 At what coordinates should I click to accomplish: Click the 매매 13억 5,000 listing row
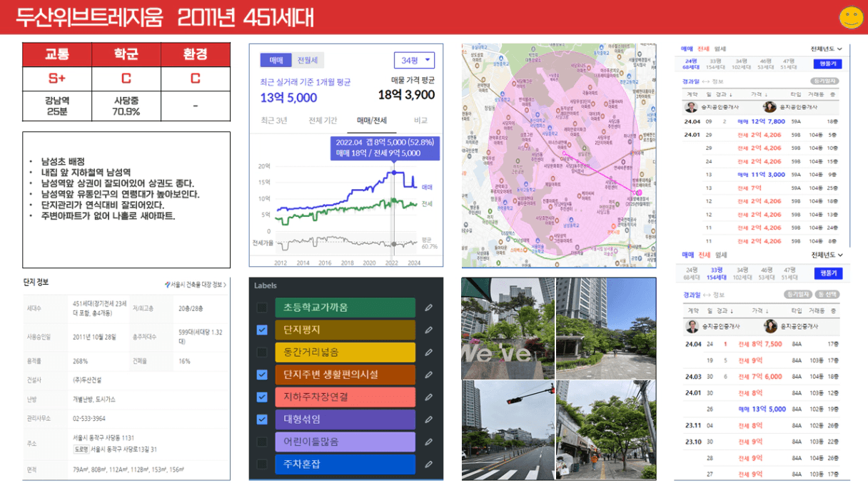762,409
